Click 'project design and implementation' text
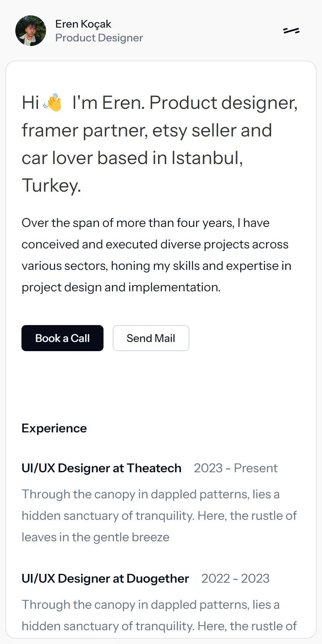The height and width of the screenshot is (644, 322). 121,287
